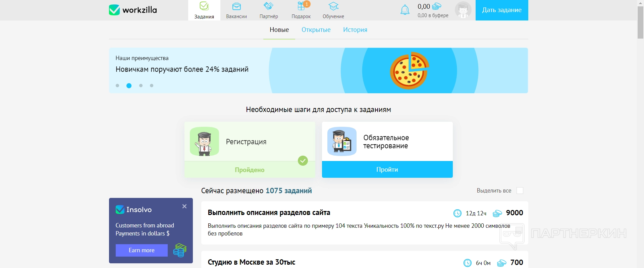The width and height of the screenshot is (644, 268).
Task: Open the Партнёр handshake icon
Action: pyautogui.click(x=269, y=6)
